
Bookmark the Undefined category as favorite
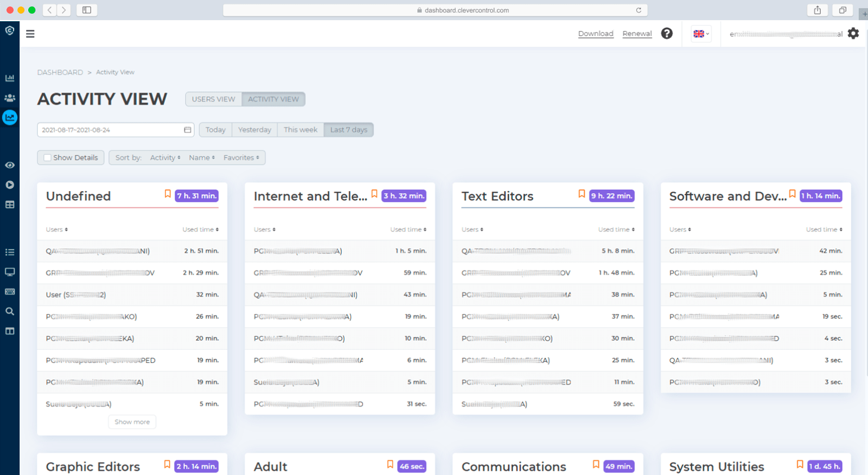click(x=168, y=194)
